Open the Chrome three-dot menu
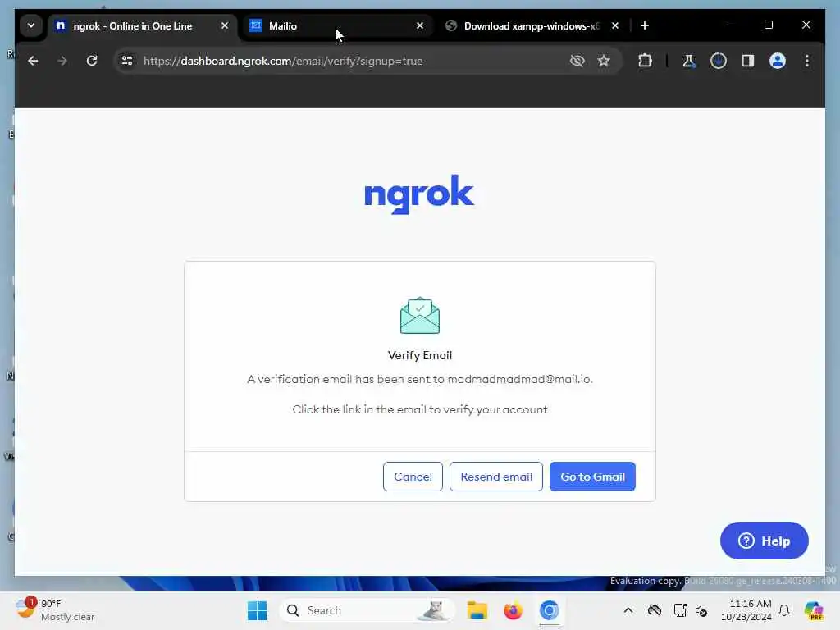This screenshot has width=840, height=630. pyautogui.click(x=807, y=61)
